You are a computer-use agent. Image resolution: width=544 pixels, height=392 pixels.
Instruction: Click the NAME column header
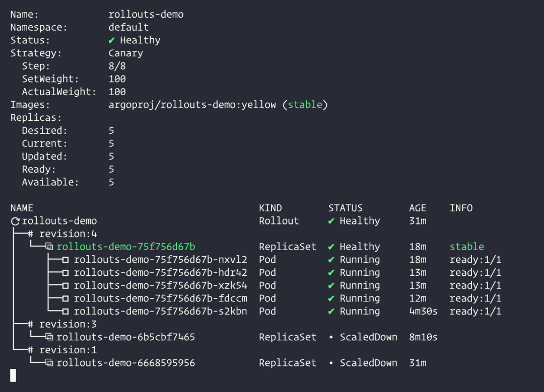pyautogui.click(x=22, y=208)
